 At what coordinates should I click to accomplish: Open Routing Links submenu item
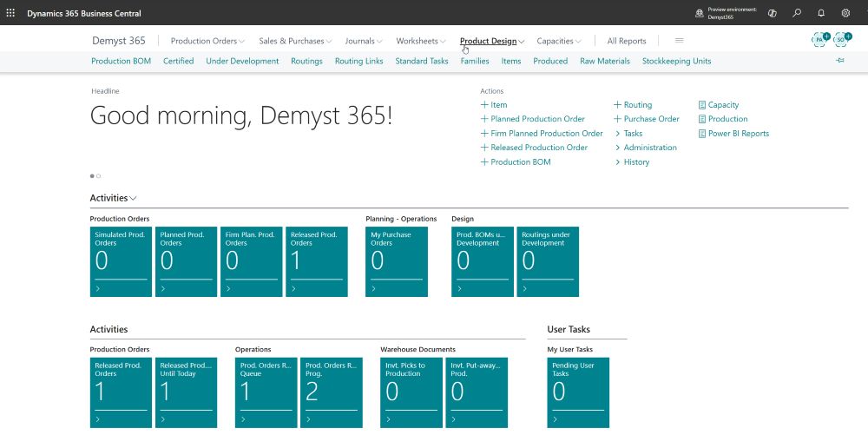point(358,61)
